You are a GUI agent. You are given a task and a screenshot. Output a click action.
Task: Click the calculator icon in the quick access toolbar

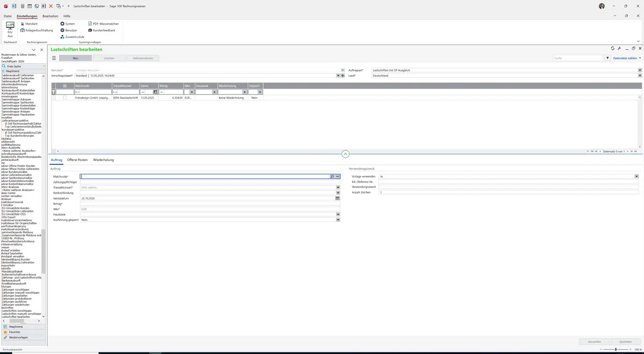point(23,5)
